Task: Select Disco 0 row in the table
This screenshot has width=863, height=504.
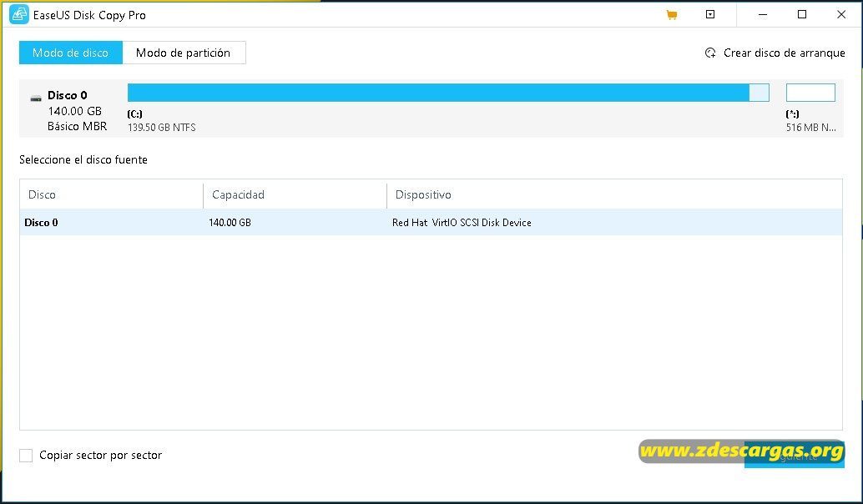Action: (431, 222)
